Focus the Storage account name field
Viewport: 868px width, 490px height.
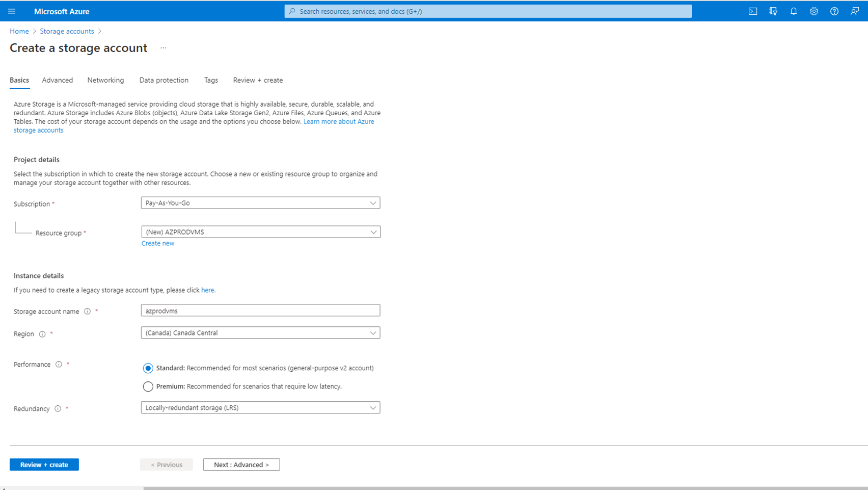click(x=260, y=311)
